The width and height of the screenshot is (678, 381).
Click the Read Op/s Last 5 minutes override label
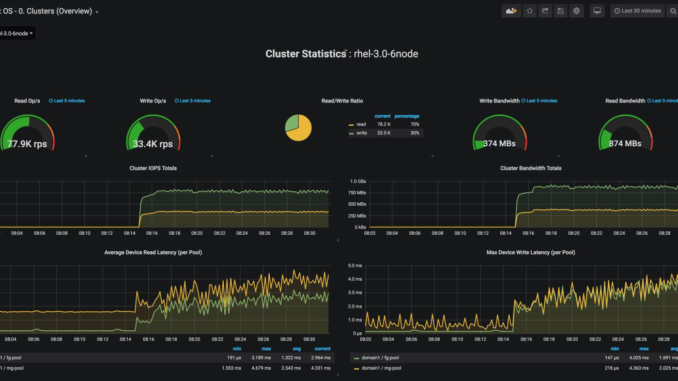67,101
